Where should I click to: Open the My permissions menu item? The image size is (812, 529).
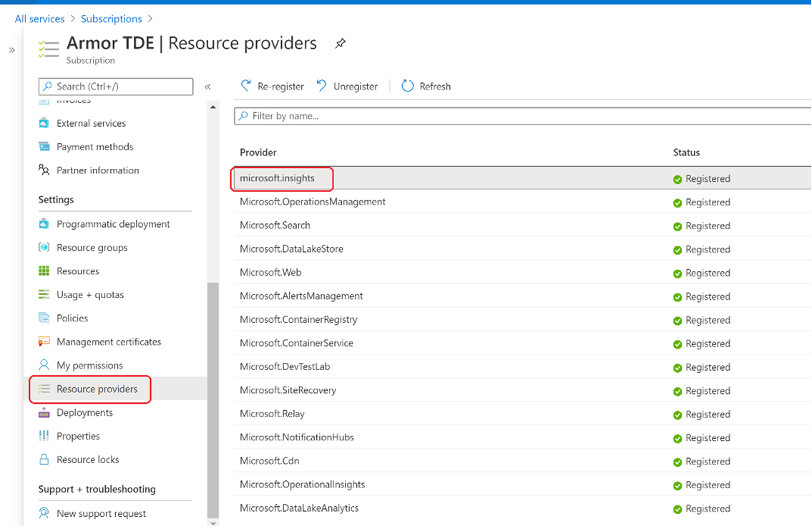89,366
